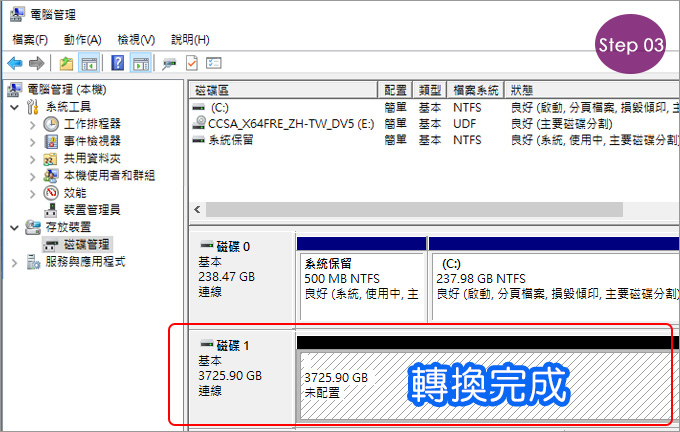
Task: Click the 存放裝置 storage icon
Action: pos(33,227)
